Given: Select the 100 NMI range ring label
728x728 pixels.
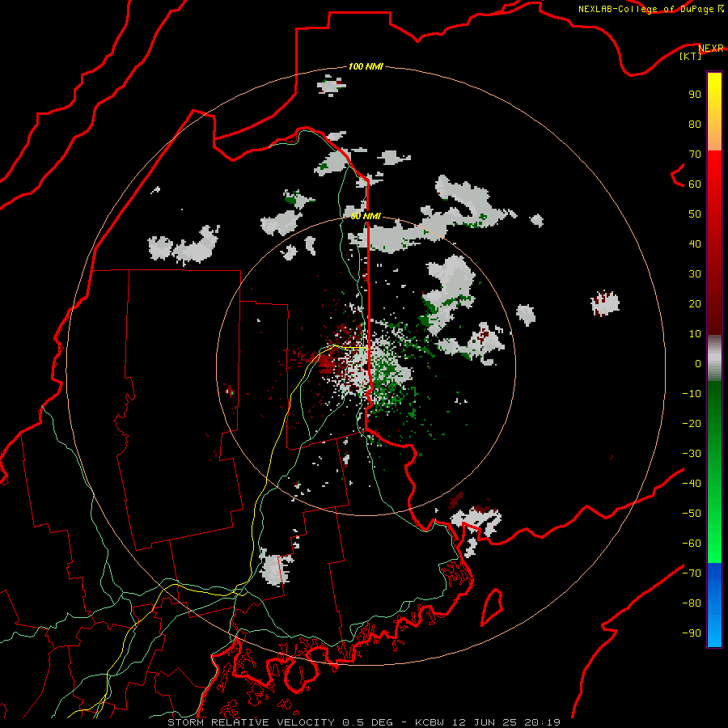Looking at the screenshot, I should tap(366, 67).
